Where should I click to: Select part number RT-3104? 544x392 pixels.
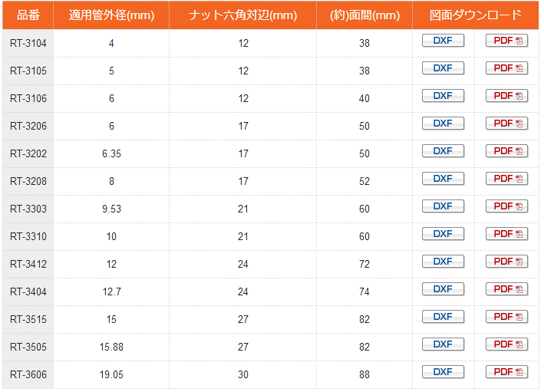[x=28, y=44]
